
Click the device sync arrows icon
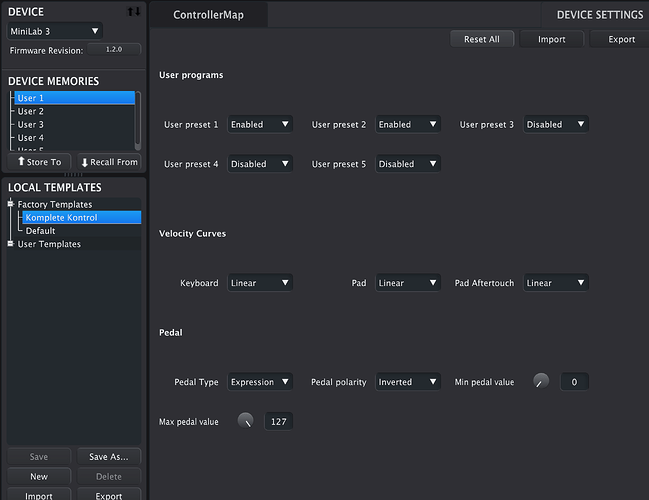click(134, 12)
